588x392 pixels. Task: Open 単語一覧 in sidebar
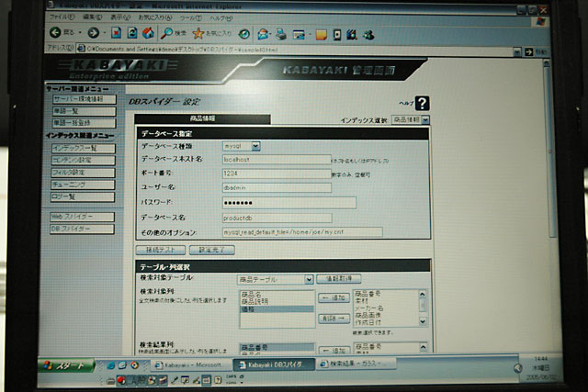85,111
